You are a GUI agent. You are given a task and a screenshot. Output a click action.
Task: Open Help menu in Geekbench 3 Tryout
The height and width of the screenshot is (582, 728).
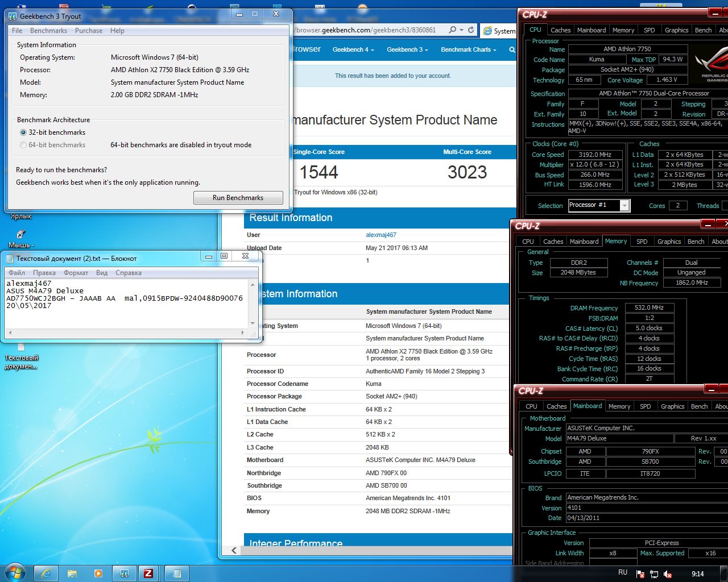(117, 31)
